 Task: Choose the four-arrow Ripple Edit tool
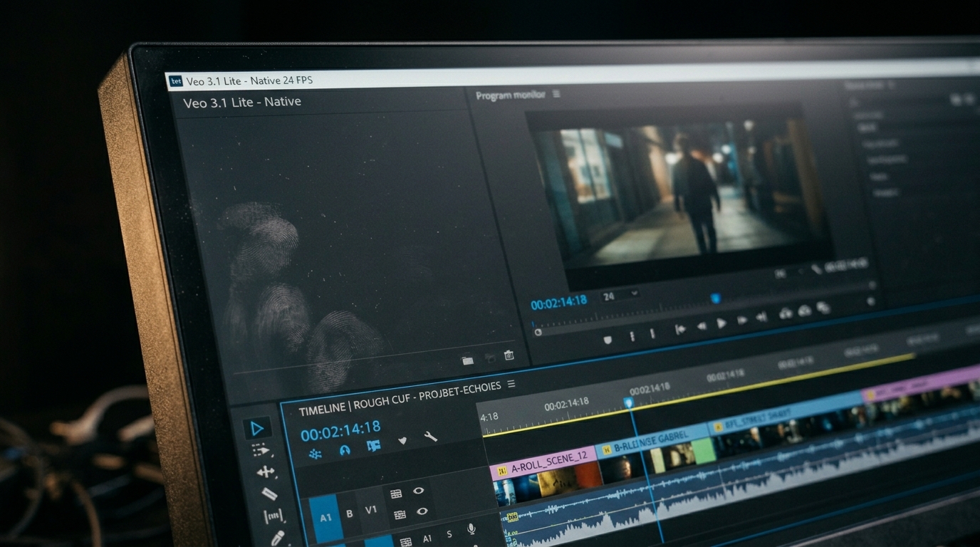266,472
